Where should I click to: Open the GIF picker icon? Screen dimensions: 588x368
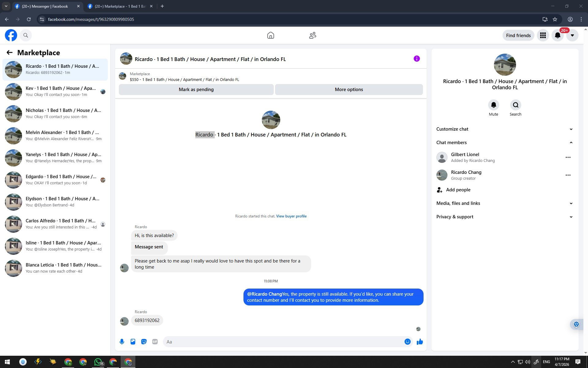point(155,342)
